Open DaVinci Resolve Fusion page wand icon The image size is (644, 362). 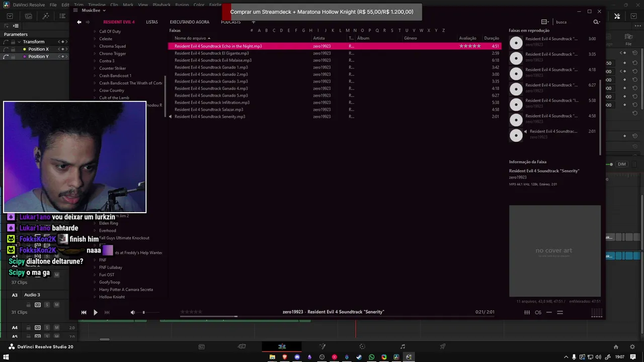point(323,346)
